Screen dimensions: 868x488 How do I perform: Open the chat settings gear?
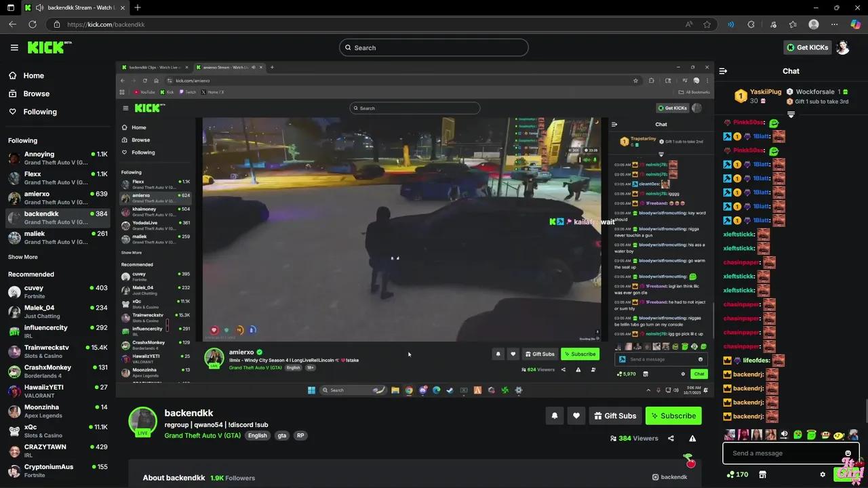pos(823,474)
